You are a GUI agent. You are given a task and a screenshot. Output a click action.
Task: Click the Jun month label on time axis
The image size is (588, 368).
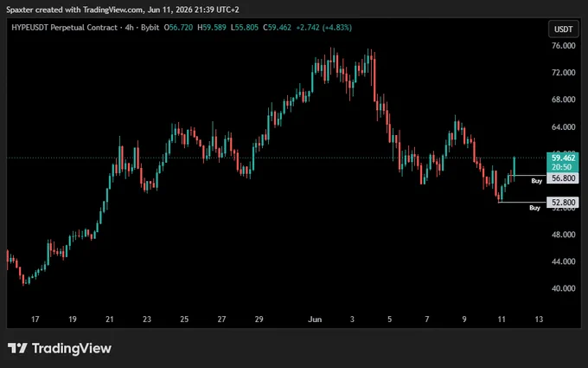pos(315,320)
